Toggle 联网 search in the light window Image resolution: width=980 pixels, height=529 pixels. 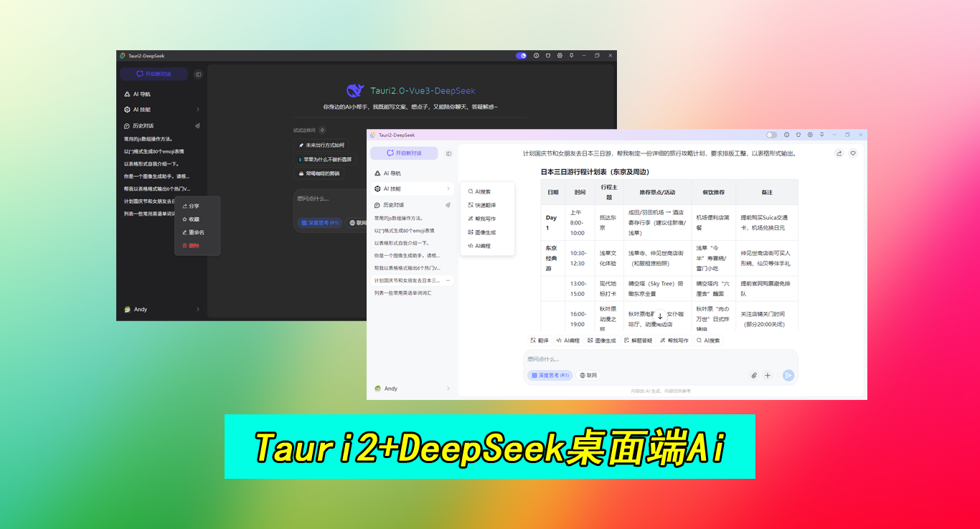point(588,375)
